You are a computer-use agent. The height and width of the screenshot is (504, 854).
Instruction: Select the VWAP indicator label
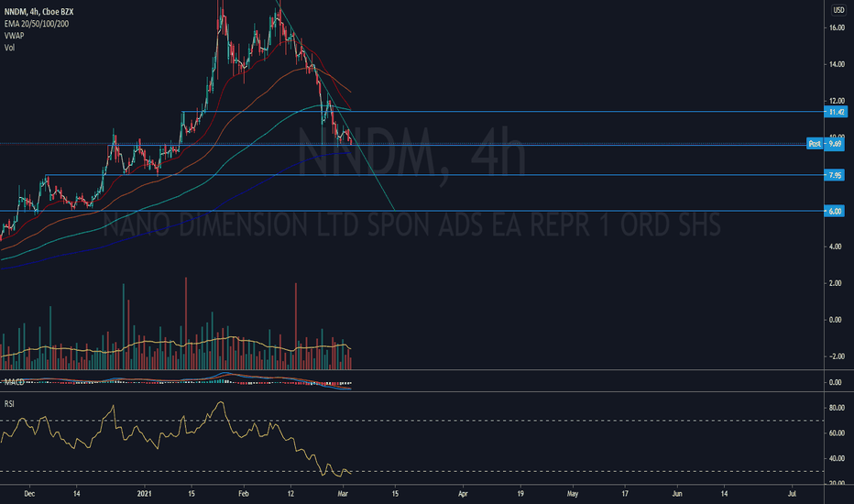point(14,36)
